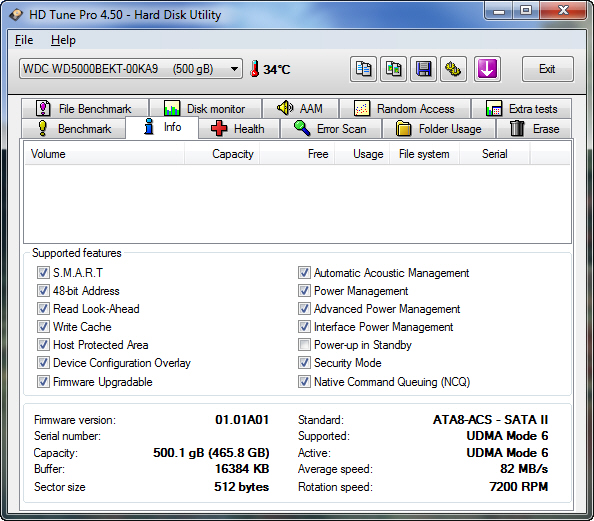The image size is (594, 521).
Task: Click the Supported UDMA Mode 6 value
Action: coord(508,436)
